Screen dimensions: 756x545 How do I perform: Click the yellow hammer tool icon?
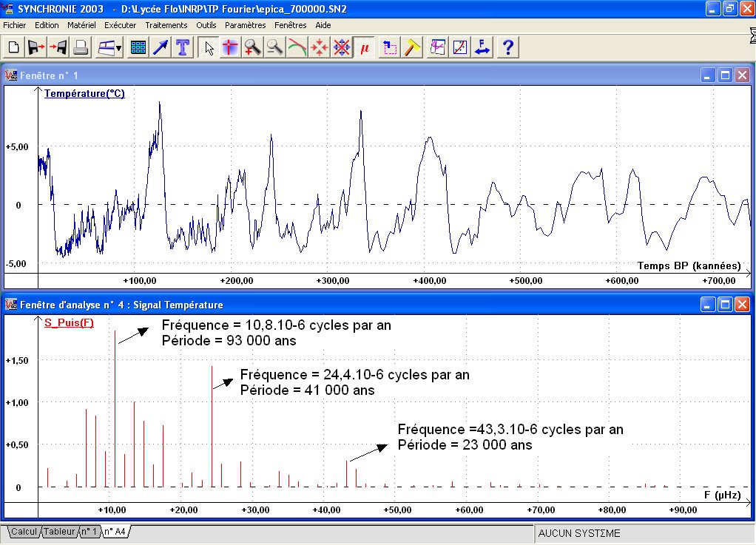(412, 47)
